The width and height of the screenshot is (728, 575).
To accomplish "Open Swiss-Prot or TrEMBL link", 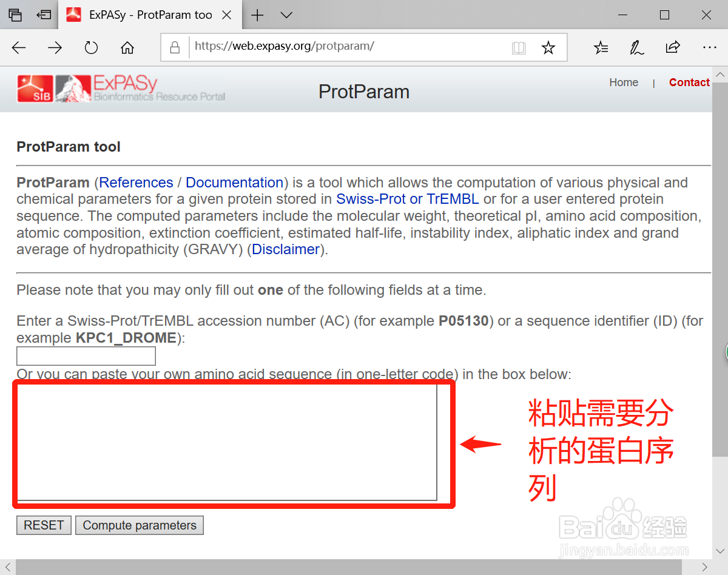I will tap(408, 199).
